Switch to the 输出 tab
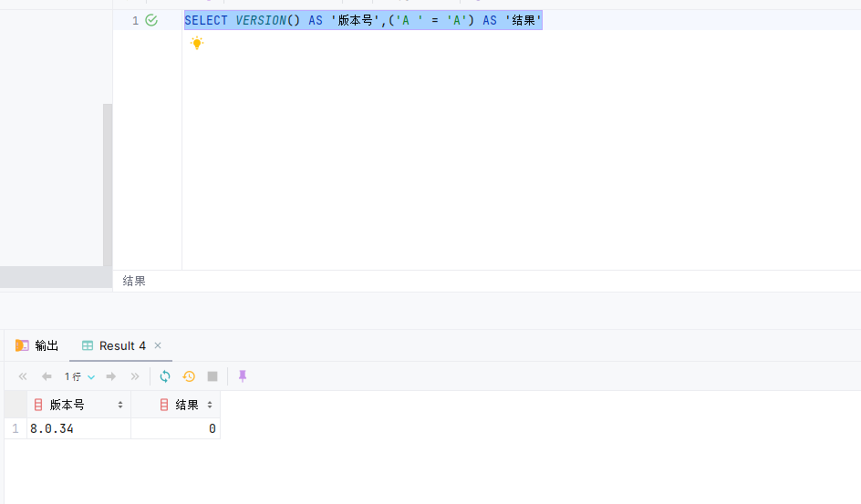Viewport: 861px width, 504px height. click(x=37, y=345)
